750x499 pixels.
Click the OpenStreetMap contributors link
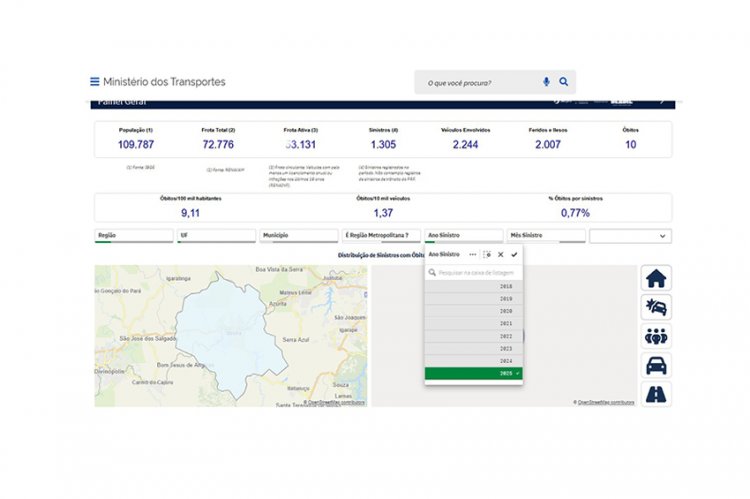pos(335,402)
